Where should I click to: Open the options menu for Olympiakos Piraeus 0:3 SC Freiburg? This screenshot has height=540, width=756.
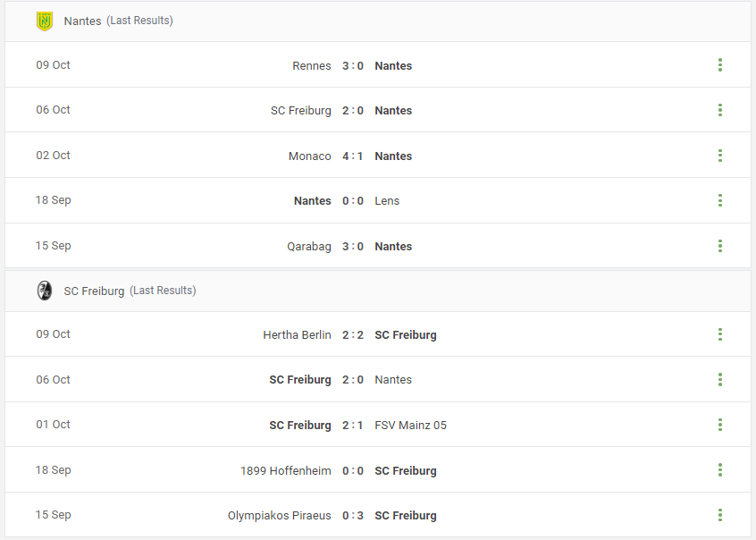[x=720, y=515]
